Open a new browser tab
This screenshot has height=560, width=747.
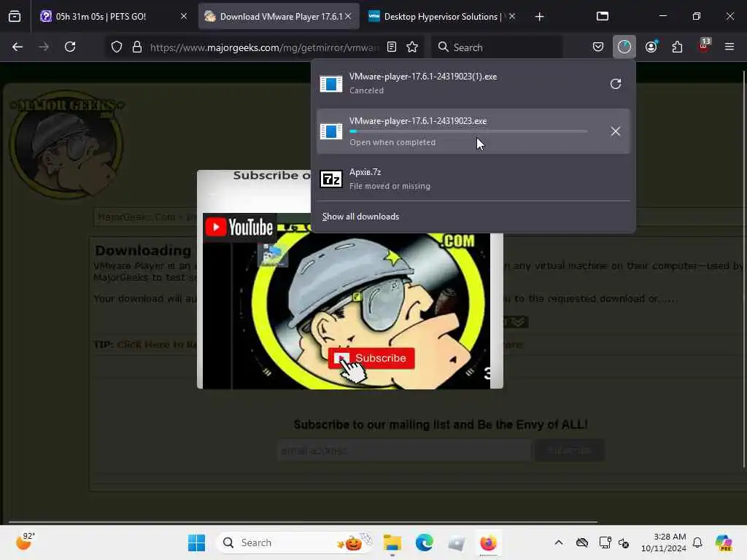tap(539, 17)
